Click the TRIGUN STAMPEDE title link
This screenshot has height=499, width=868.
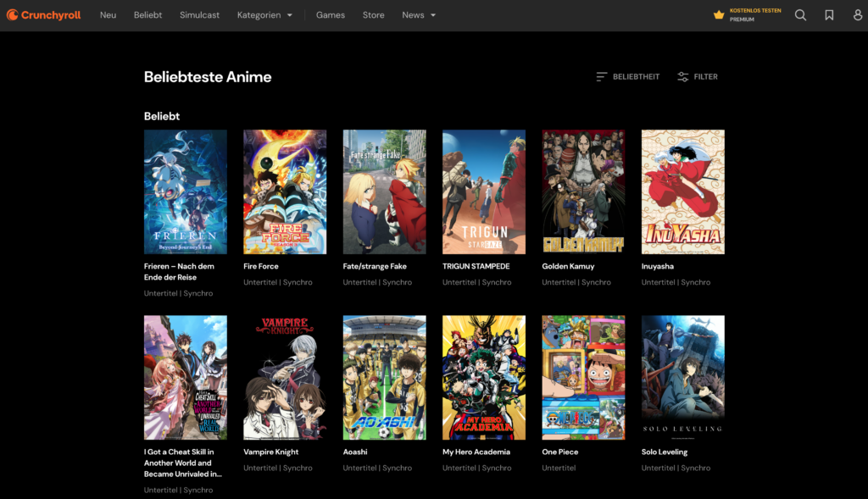pos(476,266)
